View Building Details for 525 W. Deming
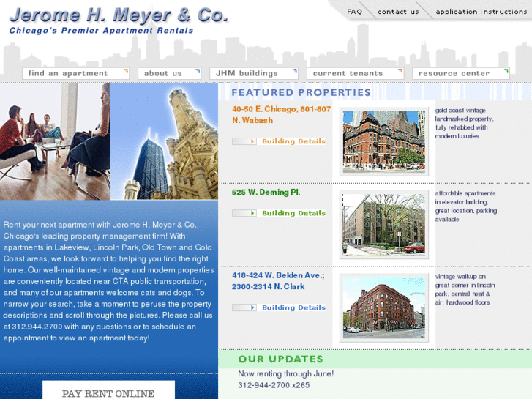Screen dimensions: 532x399 [294, 213]
